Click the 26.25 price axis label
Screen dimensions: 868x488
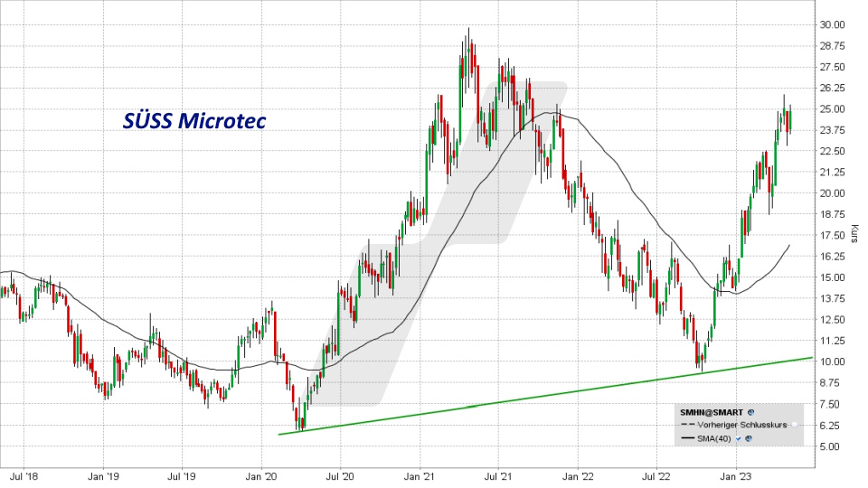pyautogui.click(x=832, y=88)
